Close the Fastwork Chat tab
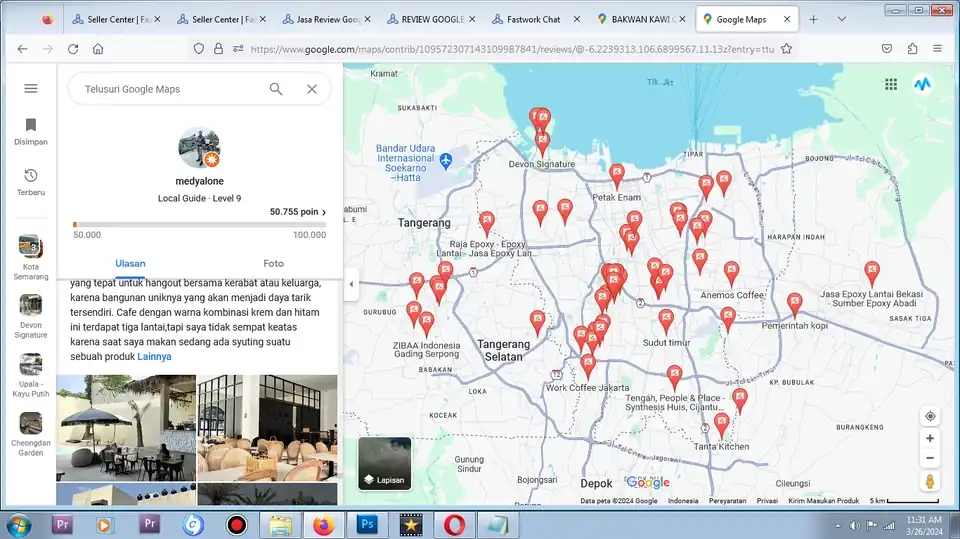 pos(576,19)
